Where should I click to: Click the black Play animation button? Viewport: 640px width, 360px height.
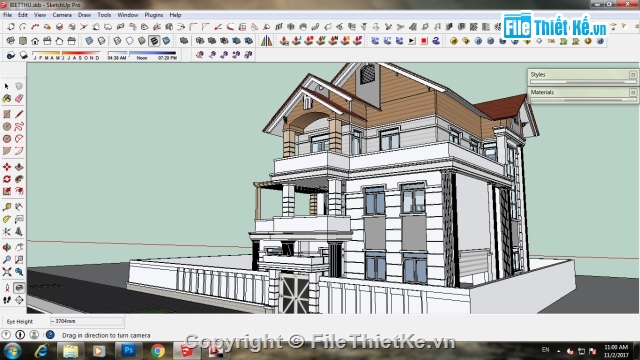412,41
